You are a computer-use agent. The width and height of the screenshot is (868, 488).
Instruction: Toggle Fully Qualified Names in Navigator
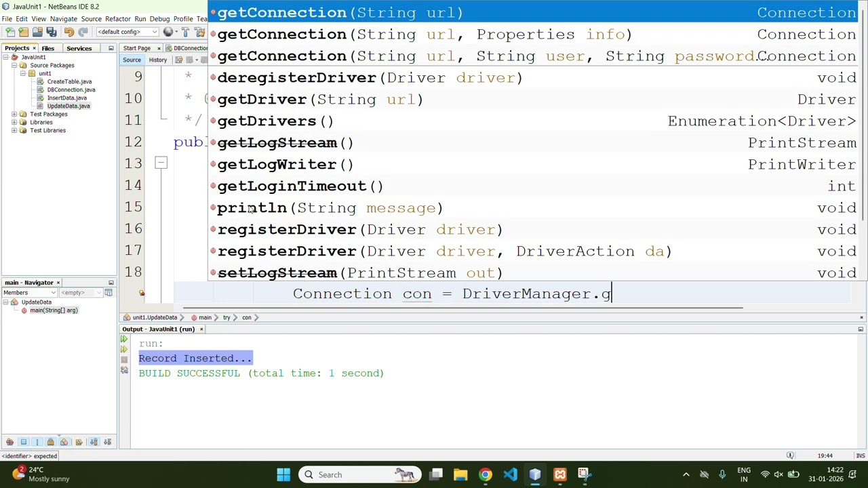pos(79,442)
